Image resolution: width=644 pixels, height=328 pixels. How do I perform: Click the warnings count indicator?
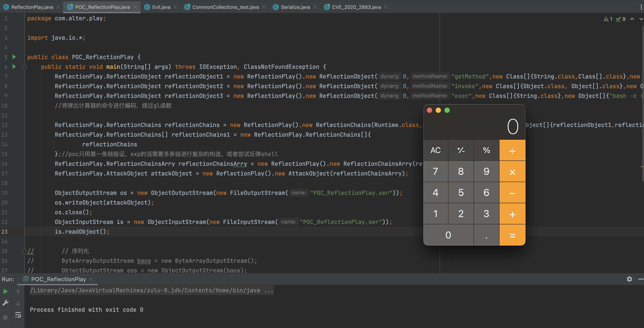(x=608, y=19)
